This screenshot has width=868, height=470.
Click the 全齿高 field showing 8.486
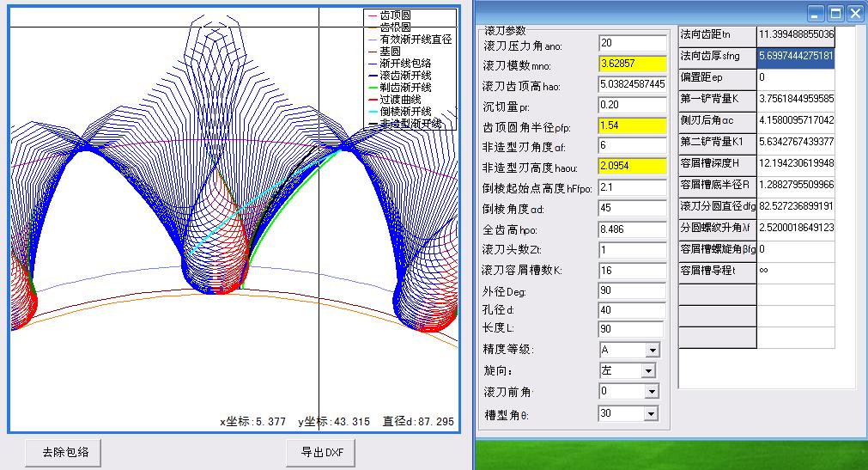pyautogui.click(x=633, y=229)
